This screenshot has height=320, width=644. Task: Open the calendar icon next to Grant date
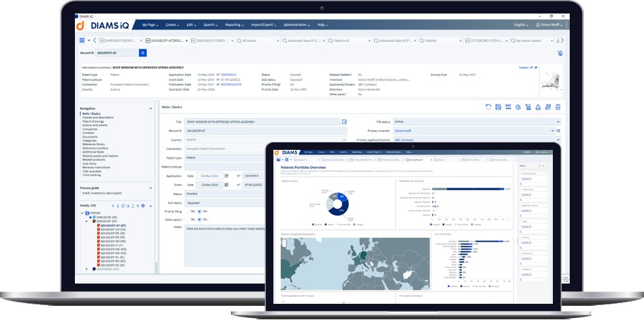pos(226,185)
